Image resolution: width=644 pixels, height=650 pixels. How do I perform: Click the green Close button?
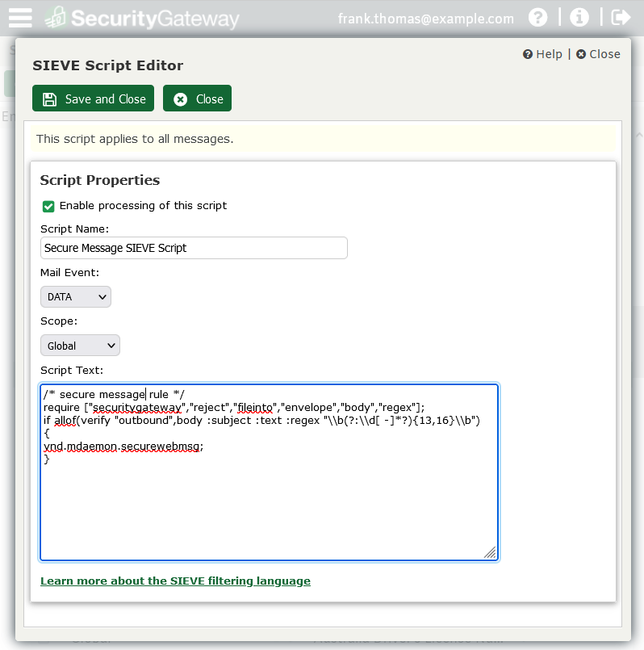[x=197, y=99]
